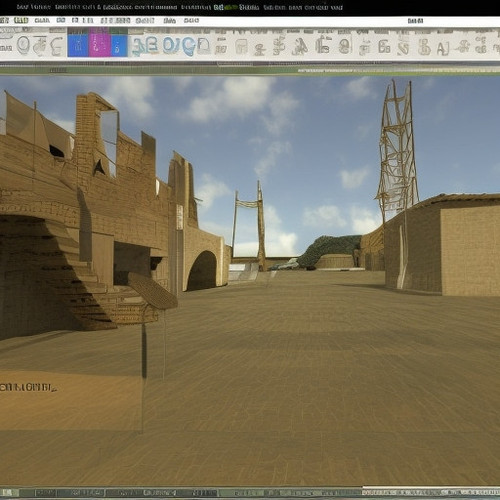The height and width of the screenshot is (500, 500).
Task: Click the green progress strip below toolbar
Action: [250, 70]
